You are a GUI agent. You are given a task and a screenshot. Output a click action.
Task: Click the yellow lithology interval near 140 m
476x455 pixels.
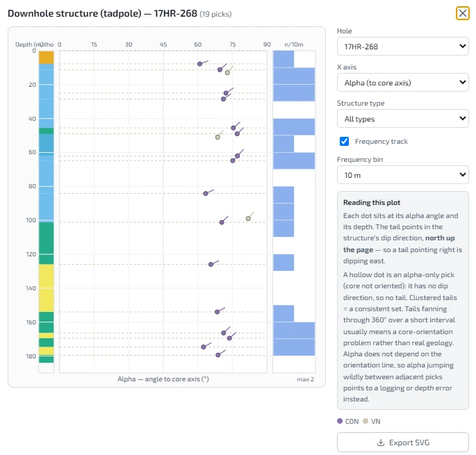point(46,288)
